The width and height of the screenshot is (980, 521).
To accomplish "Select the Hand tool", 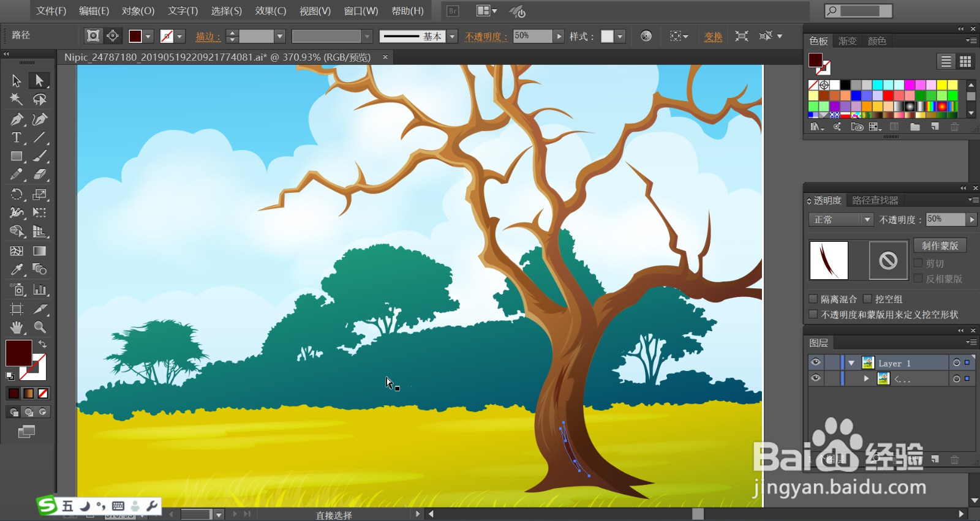I will (17, 327).
